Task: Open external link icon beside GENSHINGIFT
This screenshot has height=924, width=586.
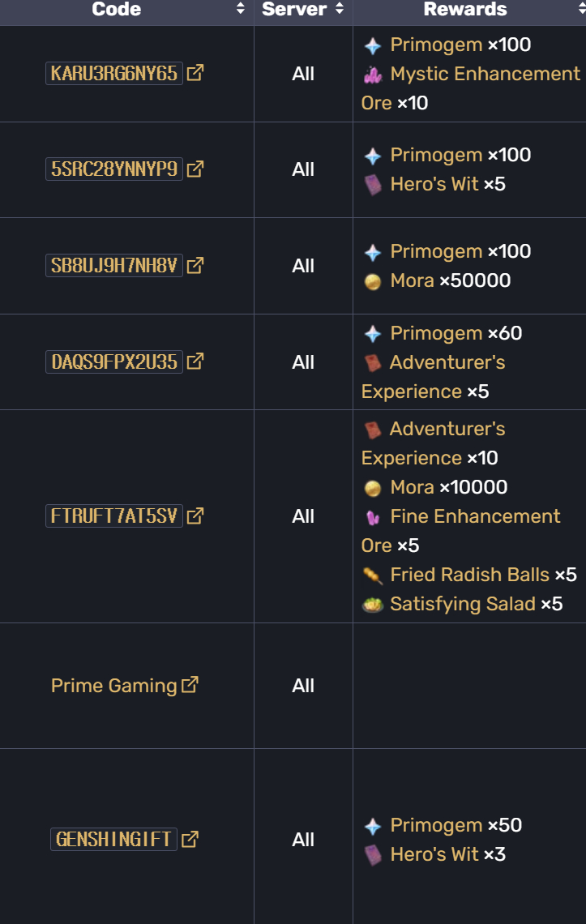Action: [190, 839]
